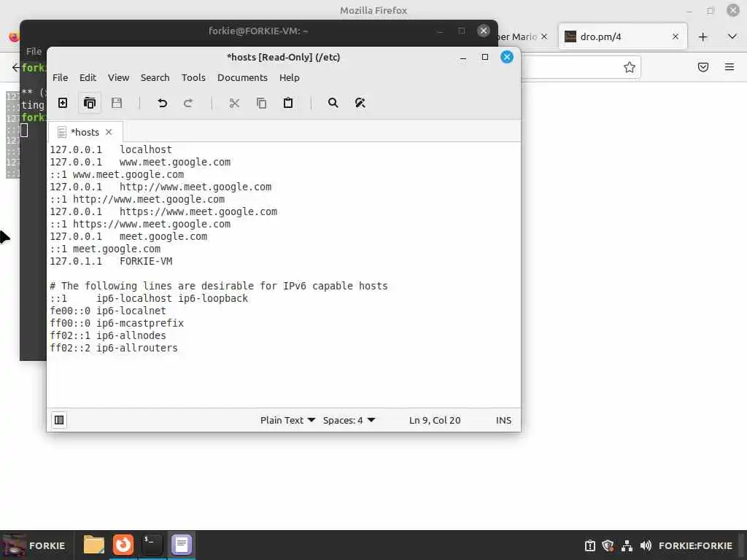The width and height of the screenshot is (747, 560).
Task: Close the terminal window
Action: tap(484, 31)
